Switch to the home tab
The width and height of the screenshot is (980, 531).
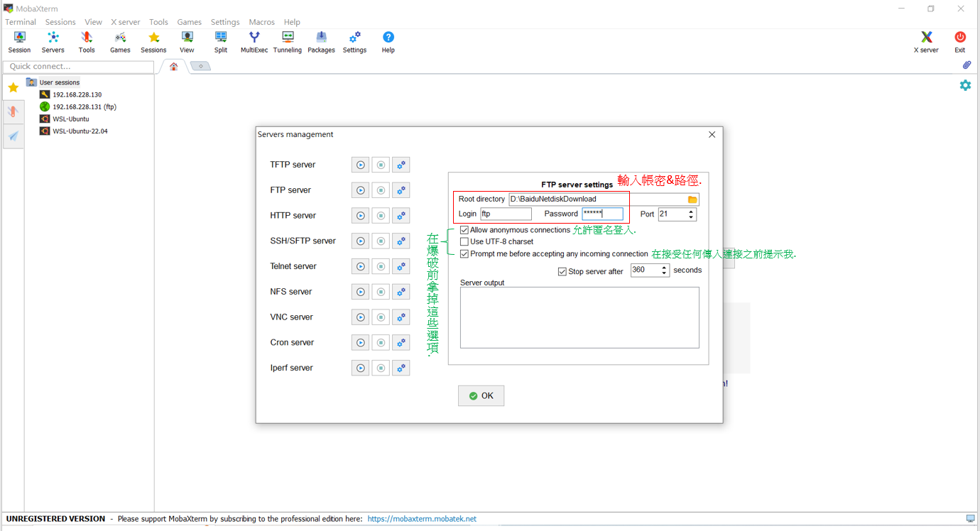tap(174, 67)
